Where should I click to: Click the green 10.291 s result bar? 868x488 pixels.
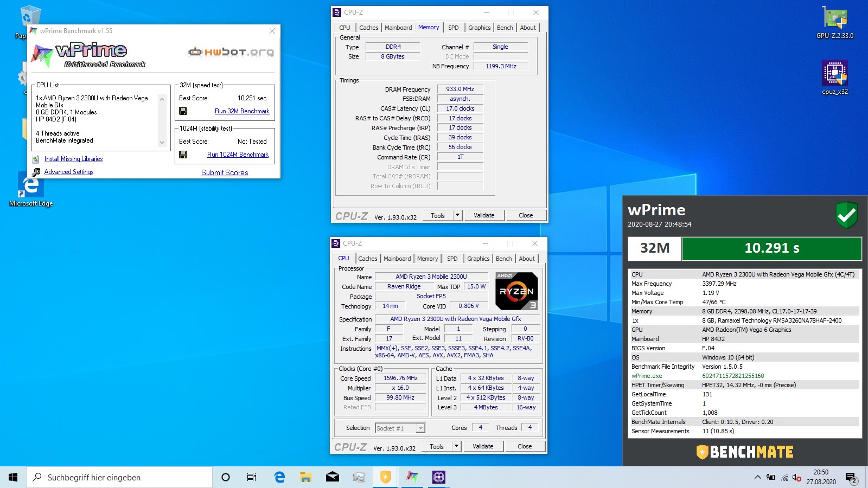[772, 248]
